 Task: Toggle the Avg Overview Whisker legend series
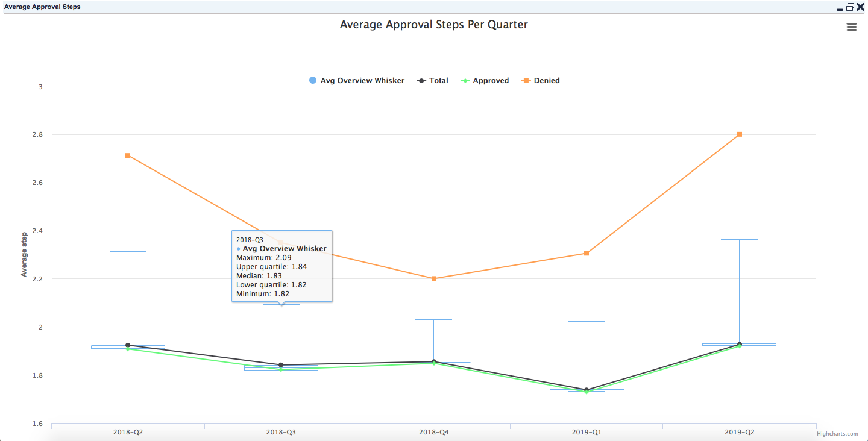356,81
